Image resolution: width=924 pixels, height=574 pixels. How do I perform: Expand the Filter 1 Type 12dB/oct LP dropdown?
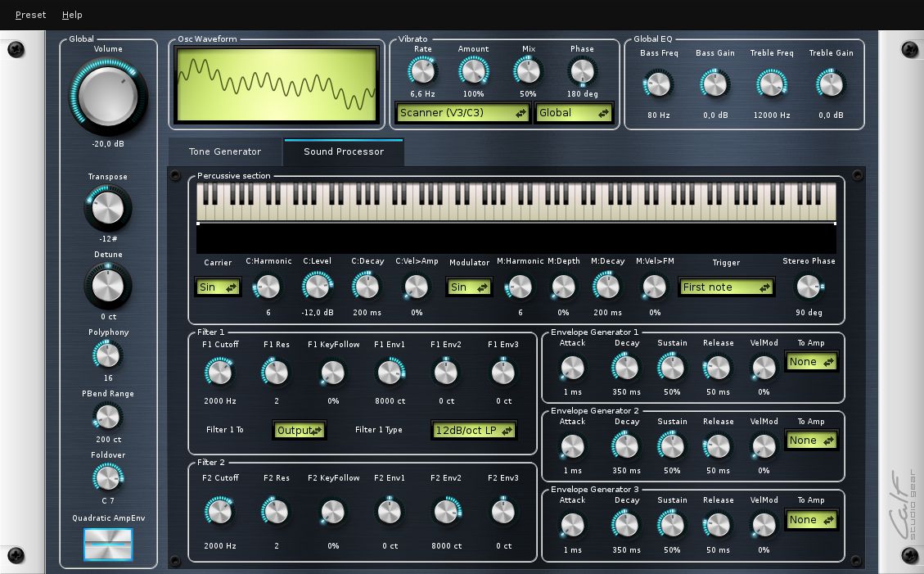tap(474, 430)
